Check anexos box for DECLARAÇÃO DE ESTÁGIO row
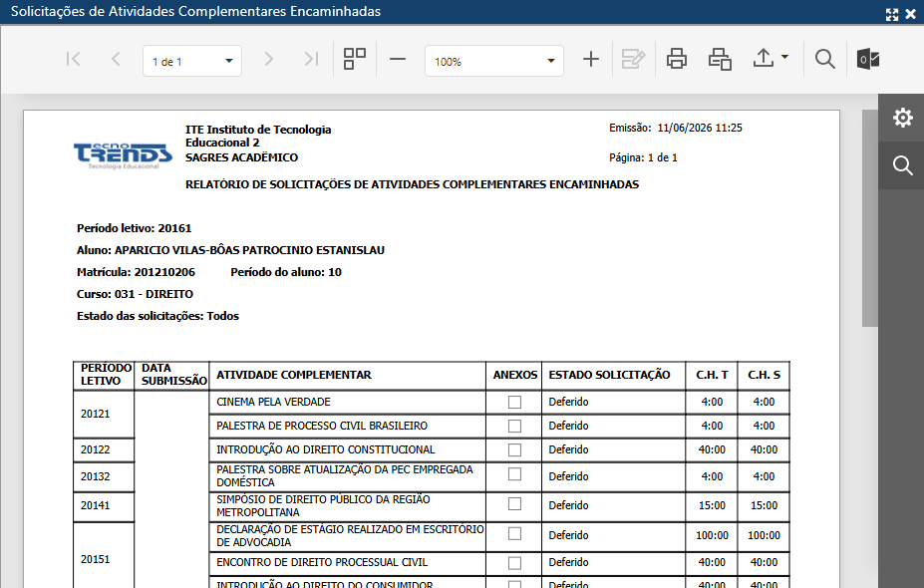The width and height of the screenshot is (924, 588). click(x=514, y=533)
